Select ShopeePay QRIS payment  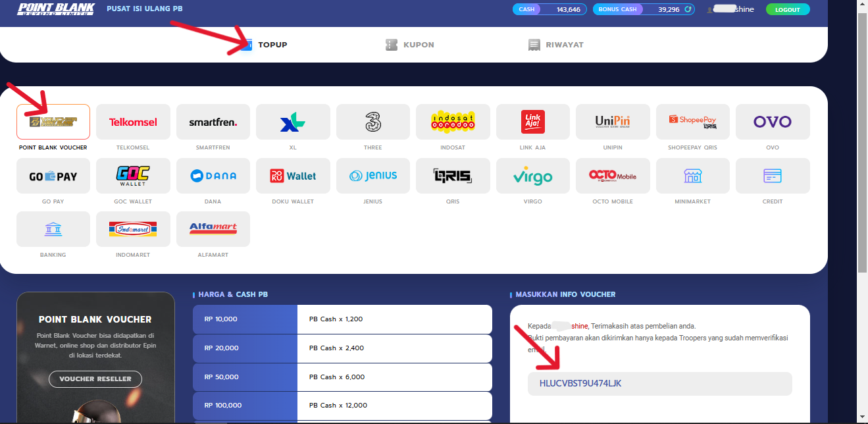[x=693, y=122]
